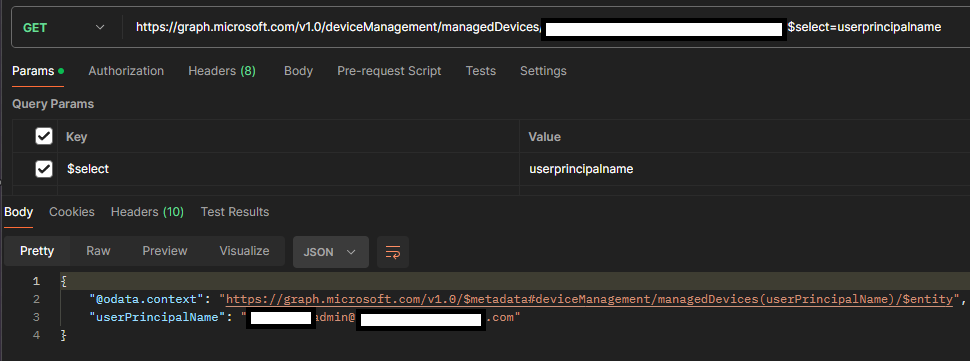Open the @odata.context metadata link
This screenshot has width=970, height=361.
(x=589, y=300)
